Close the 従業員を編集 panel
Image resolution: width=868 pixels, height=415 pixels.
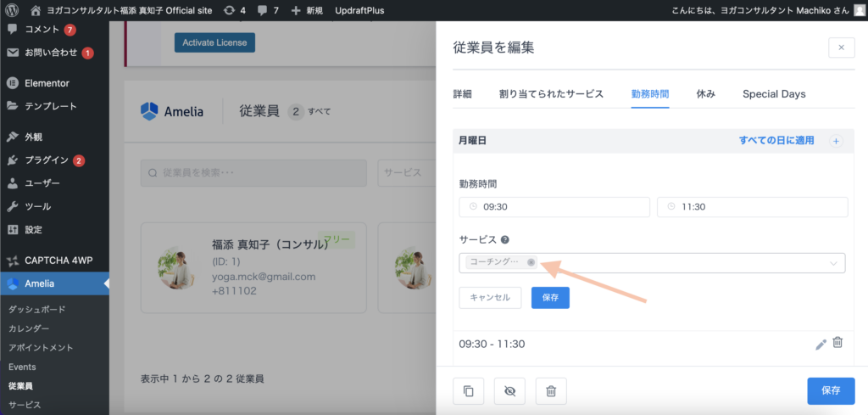point(841,48)
